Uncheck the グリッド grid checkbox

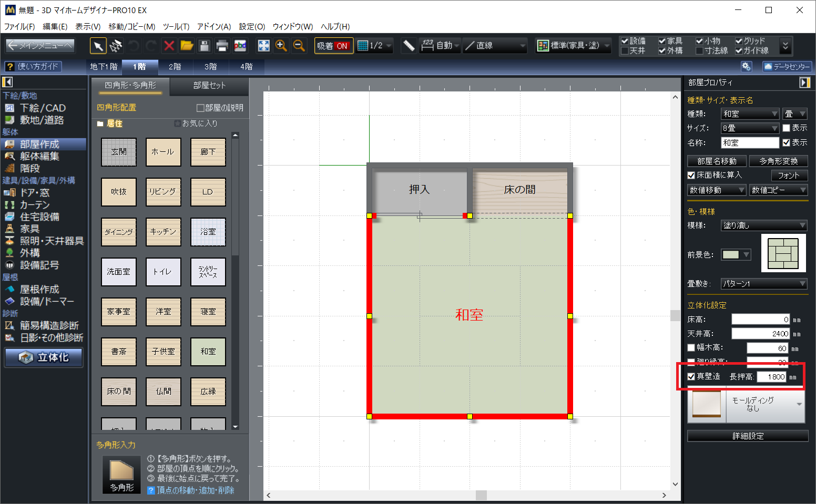pyautogui.click(x=739, y=41)
